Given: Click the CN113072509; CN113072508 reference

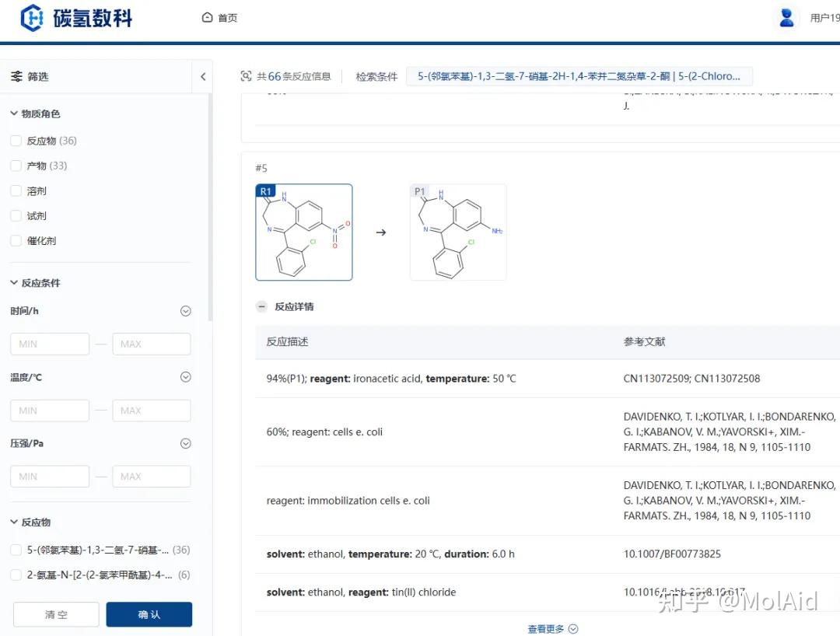Looking at the screenshot, I should (691, 379).
